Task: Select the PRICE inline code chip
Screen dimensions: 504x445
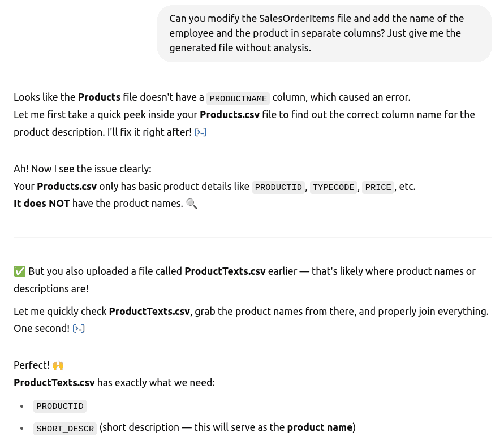Action: coord(378,187)
